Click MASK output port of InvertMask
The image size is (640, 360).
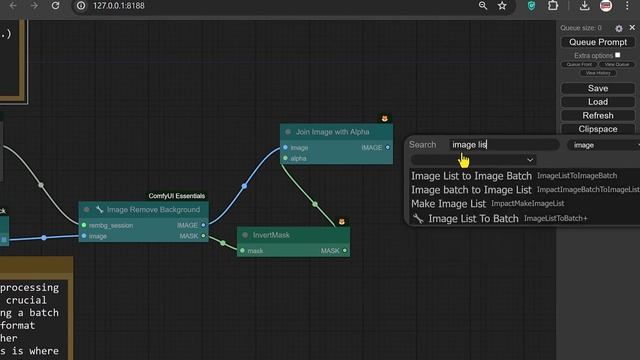click(344, 251)
